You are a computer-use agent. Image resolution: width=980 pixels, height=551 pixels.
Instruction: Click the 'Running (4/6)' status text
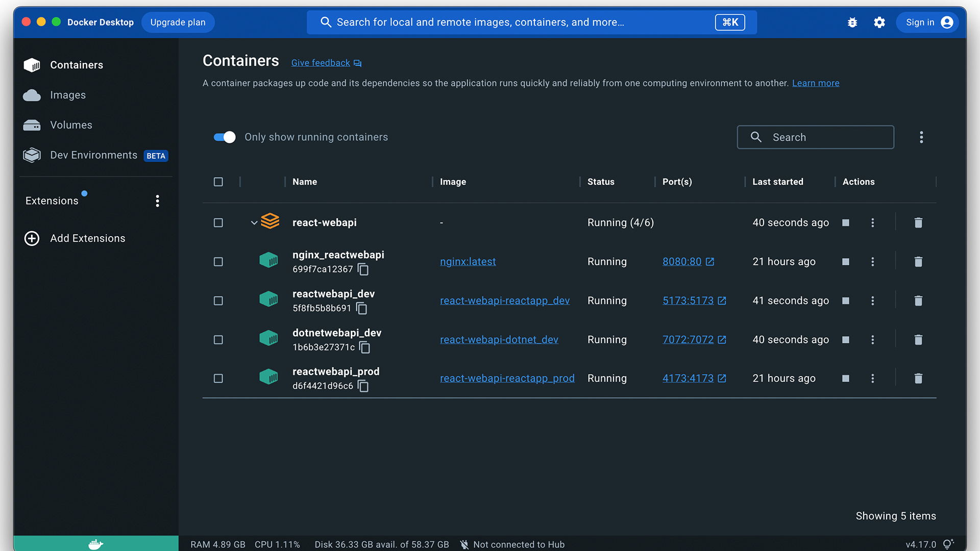point(620,222)
